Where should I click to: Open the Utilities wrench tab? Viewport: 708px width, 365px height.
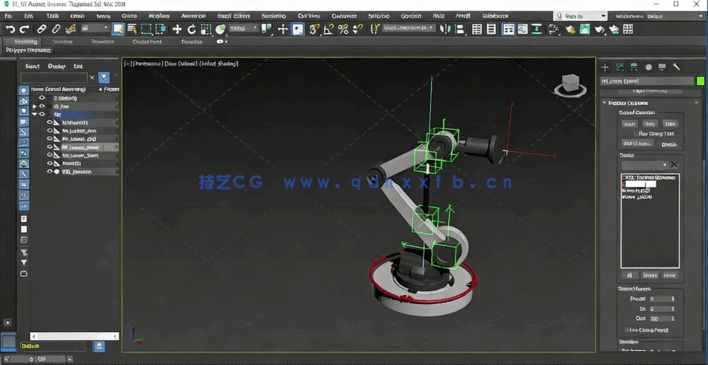pos(676,67)
